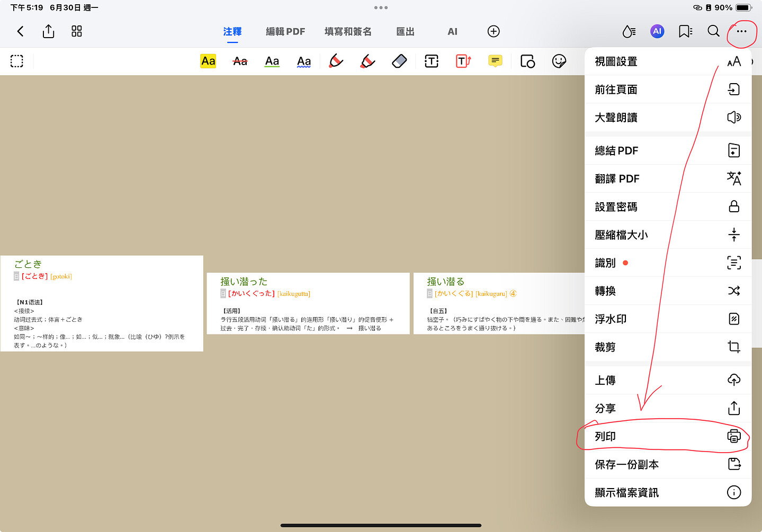This screenshot has width=762, height=532.
Task: Select 裁剪 crop option
Action: coord(668,347)
